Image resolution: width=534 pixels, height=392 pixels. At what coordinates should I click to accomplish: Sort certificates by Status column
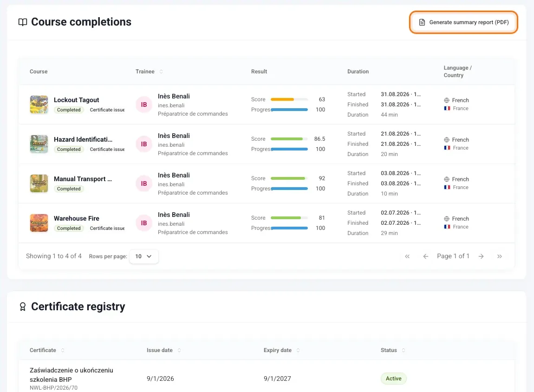[x=403, y=350]
